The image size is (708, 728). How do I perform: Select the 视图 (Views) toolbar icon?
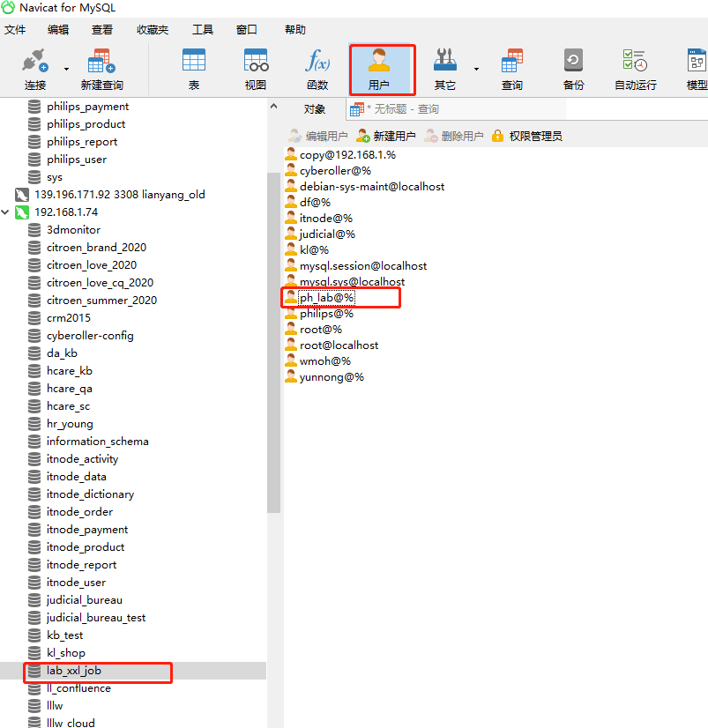point(255,68)
